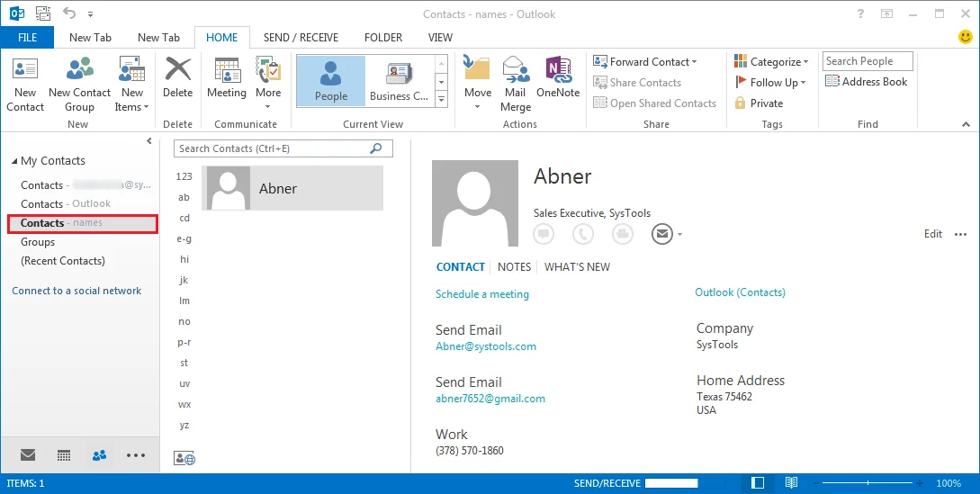
Task: Select the Contacts - names folder
Action: [x=83, y=223]
